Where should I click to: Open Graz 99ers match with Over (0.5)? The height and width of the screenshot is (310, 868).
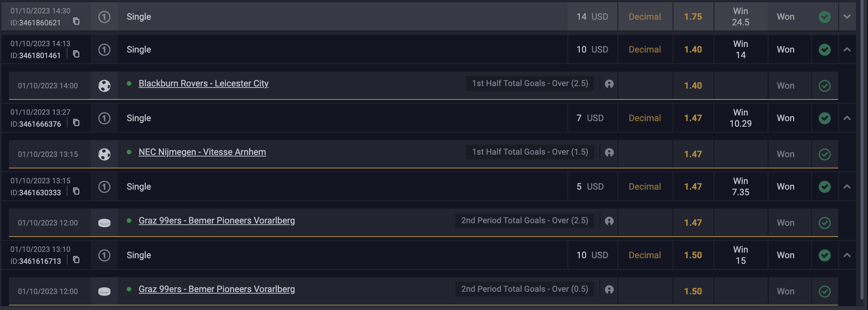click(x=217, y=289)
